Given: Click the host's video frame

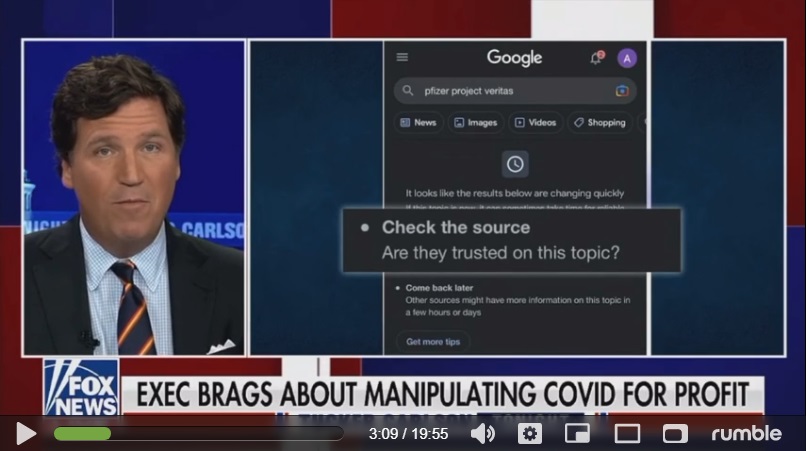Looking at the screenshot, I should [x=134, y=198].
